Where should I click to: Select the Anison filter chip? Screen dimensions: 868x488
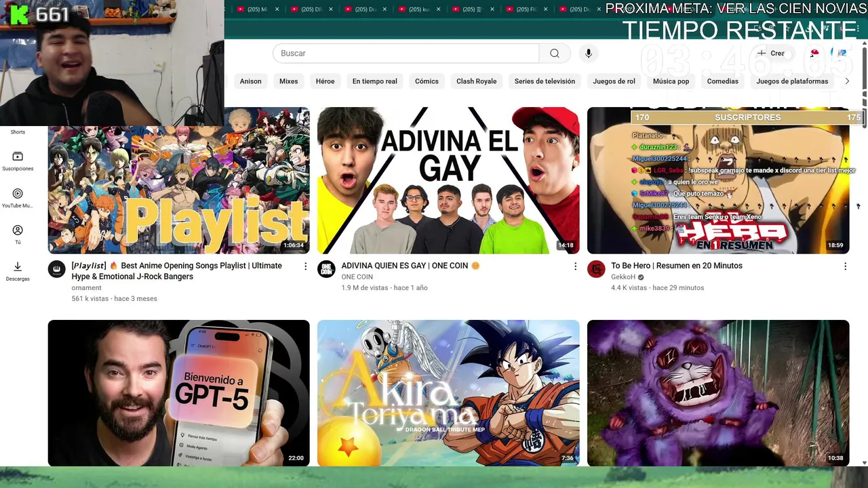[250, 81]
